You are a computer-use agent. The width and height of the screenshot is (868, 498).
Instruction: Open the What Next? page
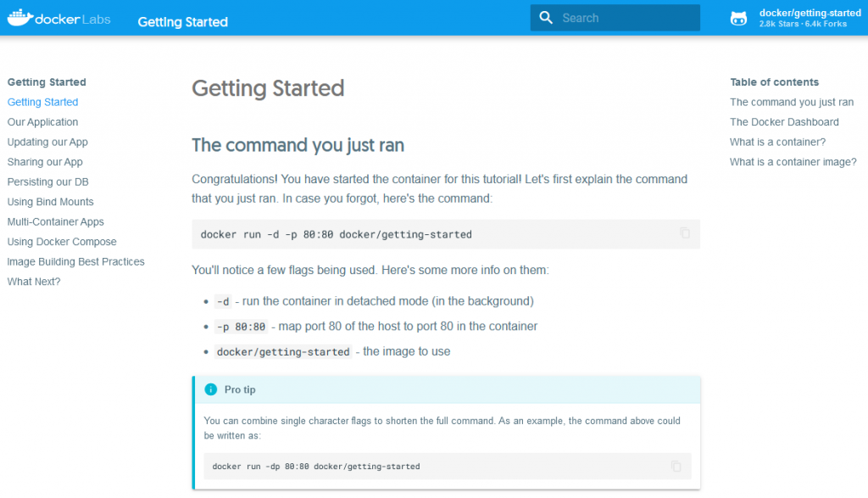pyautogui.click(x=34, y=282)
